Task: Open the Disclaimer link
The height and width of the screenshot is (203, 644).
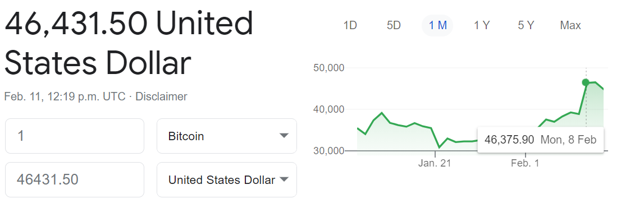Action: pyautogui.click(x=161, y=97)
